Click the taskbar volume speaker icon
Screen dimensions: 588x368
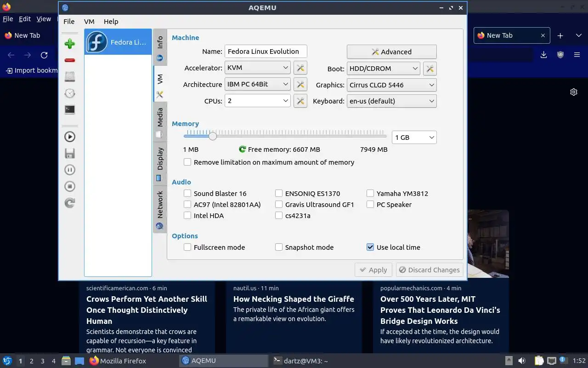tap(522, 361)
